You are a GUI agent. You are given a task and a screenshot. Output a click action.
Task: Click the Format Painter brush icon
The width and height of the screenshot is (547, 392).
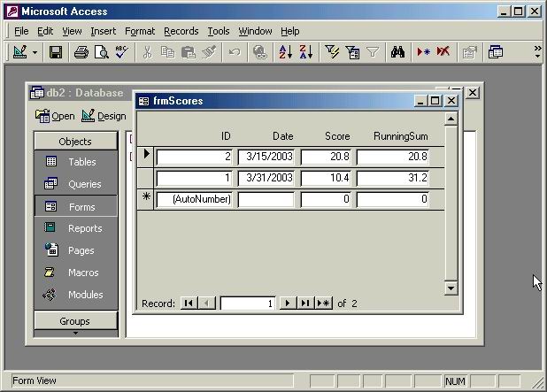click(x=209, y=52)
